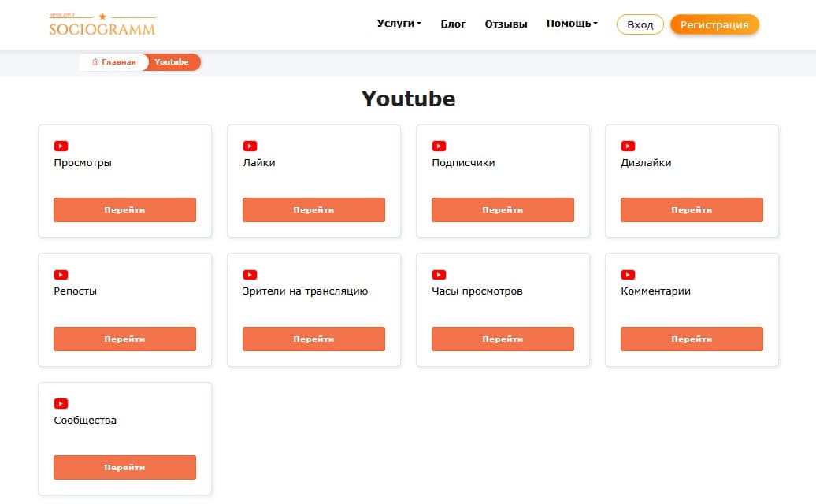Click the YouTube icon above Комментарии
Image resolution: width=816 pixels, height=504 pixels.
pos(628,275)
